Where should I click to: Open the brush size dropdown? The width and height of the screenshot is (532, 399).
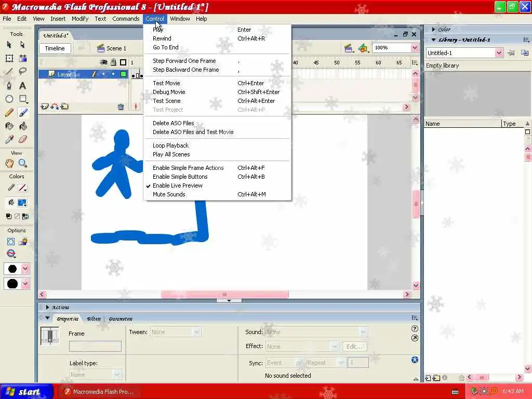(25, 269)
